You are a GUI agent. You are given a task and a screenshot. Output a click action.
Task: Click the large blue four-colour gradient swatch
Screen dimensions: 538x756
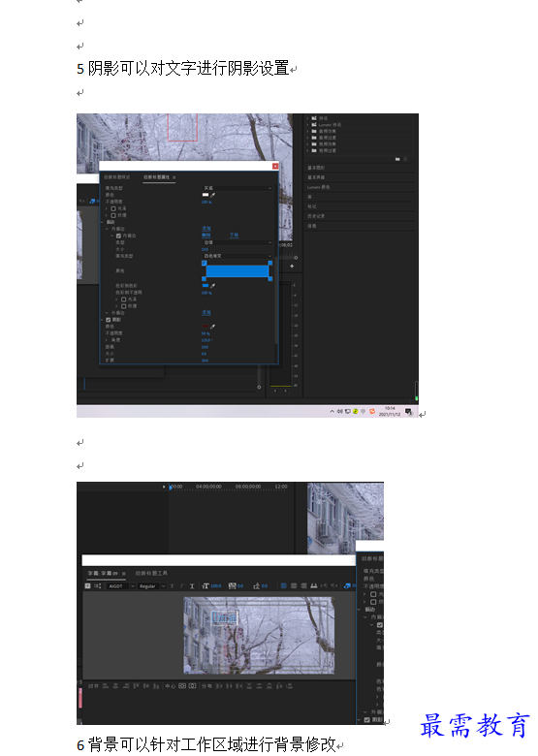237,271
